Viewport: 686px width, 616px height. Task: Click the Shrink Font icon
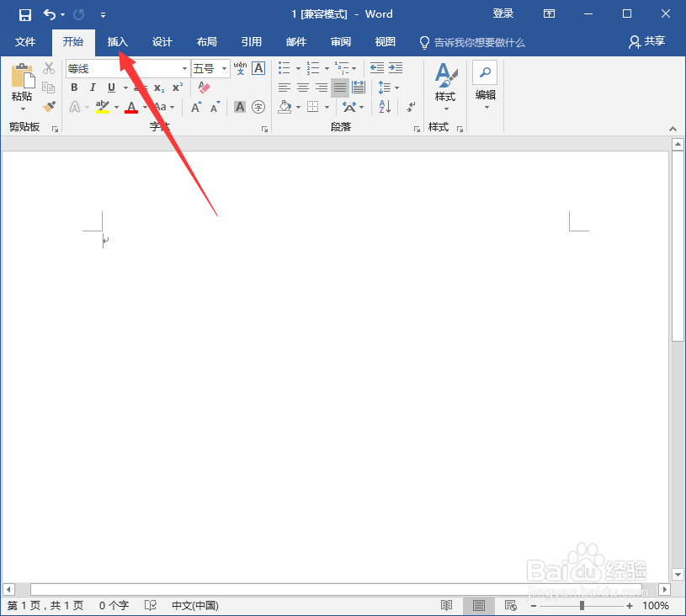pyautogui.click(x=215, y=107)
